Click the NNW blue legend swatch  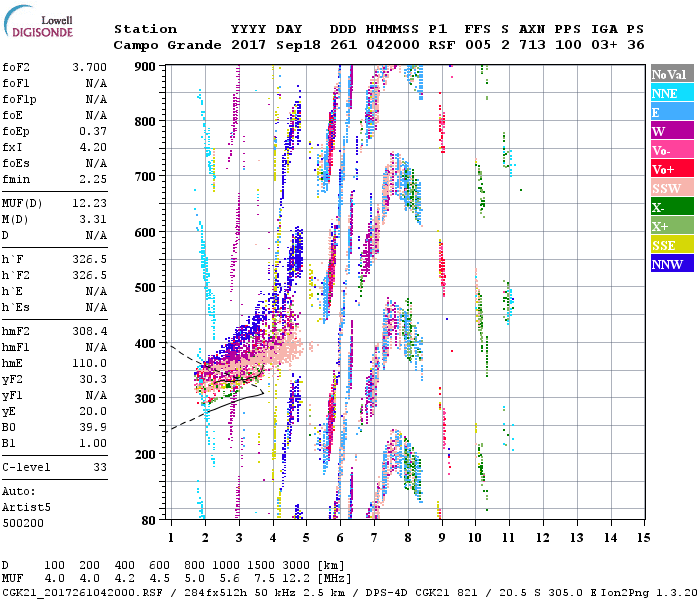[x=669, y=264]
